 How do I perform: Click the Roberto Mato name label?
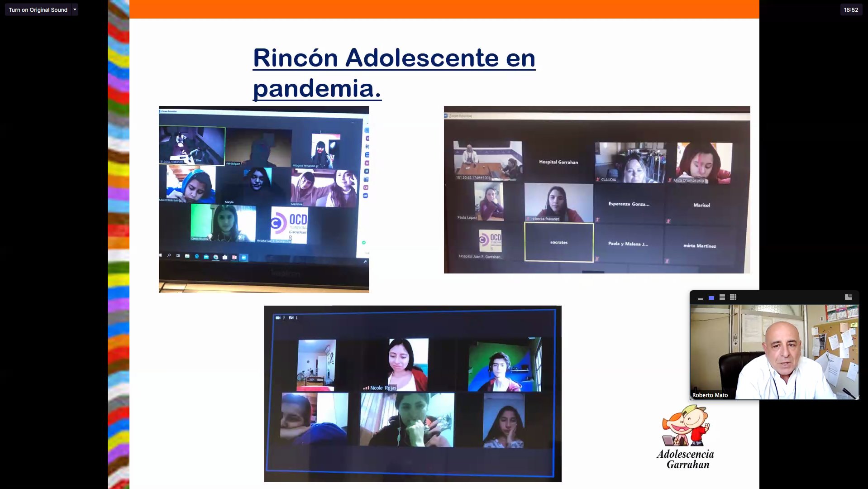click(710, 395)
